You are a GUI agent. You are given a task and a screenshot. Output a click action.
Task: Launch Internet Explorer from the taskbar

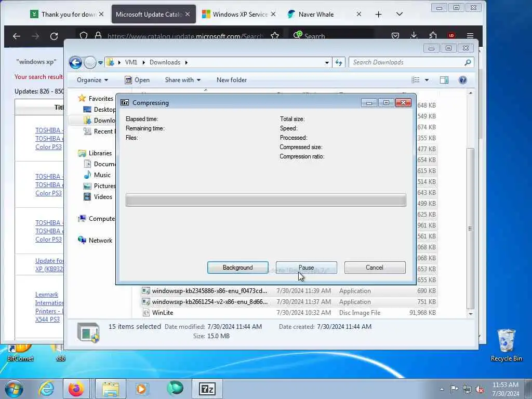[46, 389]
